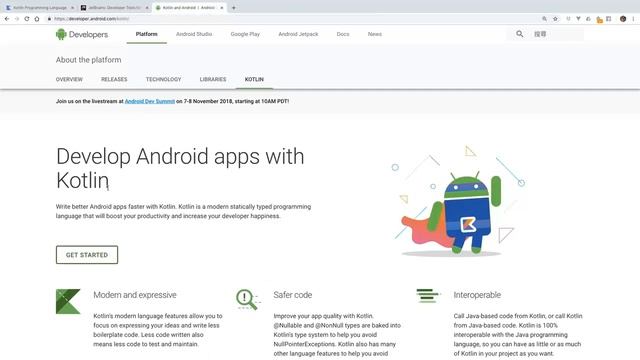The image size is (640, 360).
Task: Open the Platform navigation item
Action: [147, 34]
